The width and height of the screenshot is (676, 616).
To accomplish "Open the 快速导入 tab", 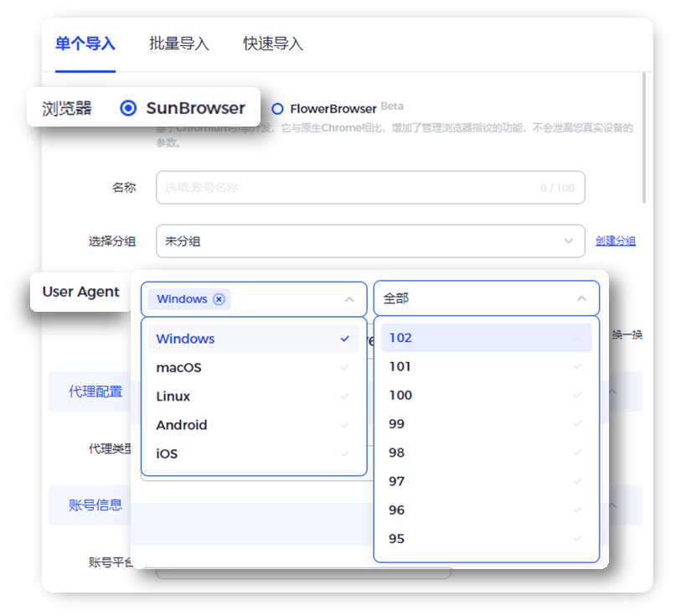I will [x=273, y=44].
